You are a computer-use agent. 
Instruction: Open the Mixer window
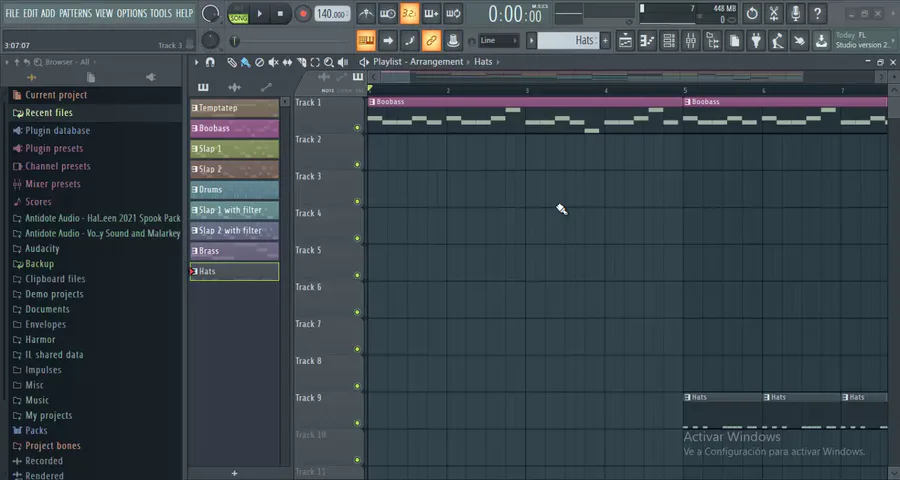coord(690,41)
